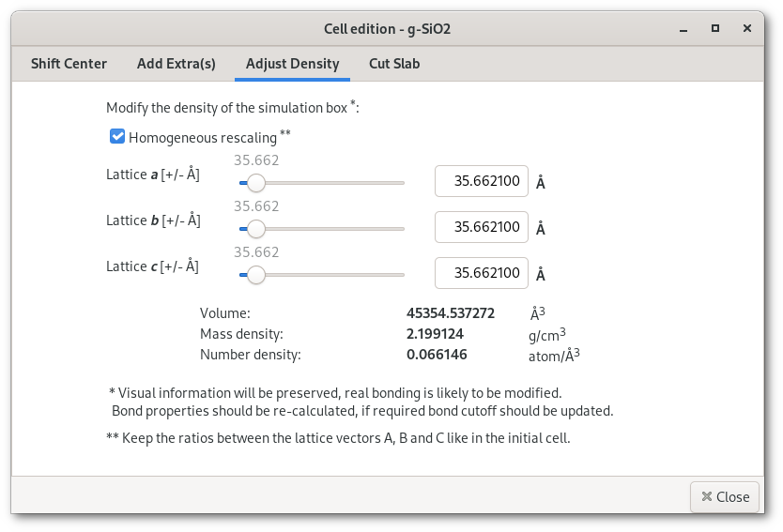Screen dimensions: 783x532
Task: Maximize the Cell edition window
Action: (x=716, y=29)
